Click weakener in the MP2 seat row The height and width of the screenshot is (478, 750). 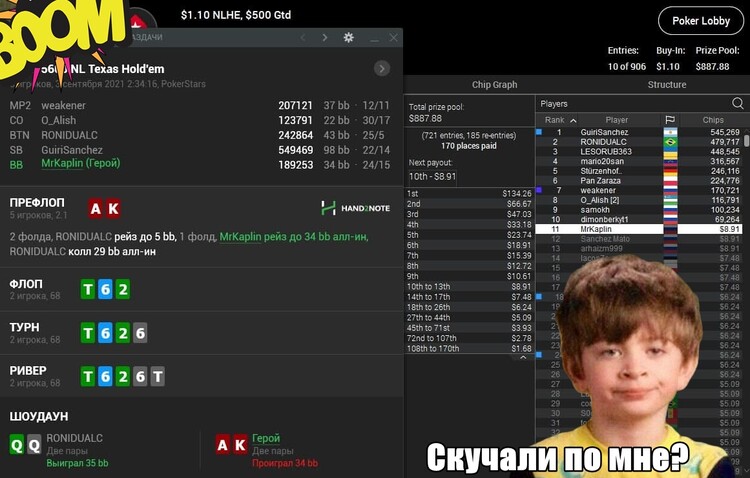coord(64,105)
